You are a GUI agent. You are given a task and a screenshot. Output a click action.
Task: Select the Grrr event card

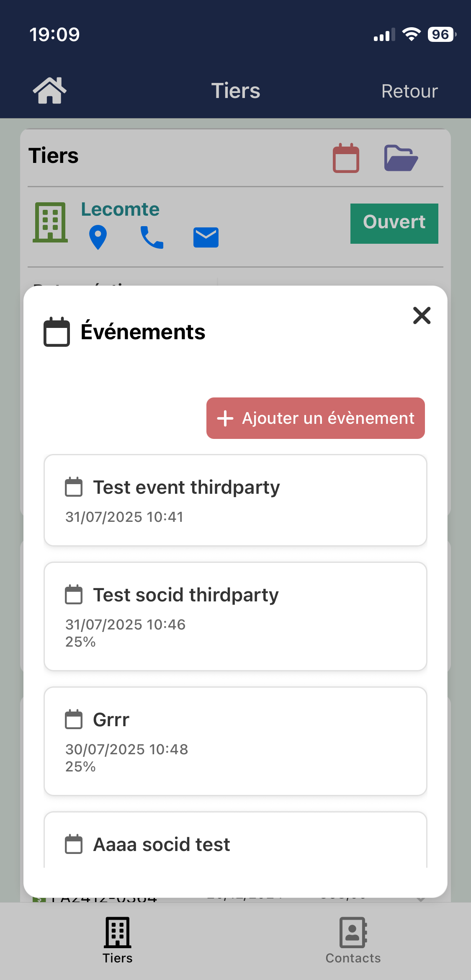pyautogui.click(x=235, y=741)
